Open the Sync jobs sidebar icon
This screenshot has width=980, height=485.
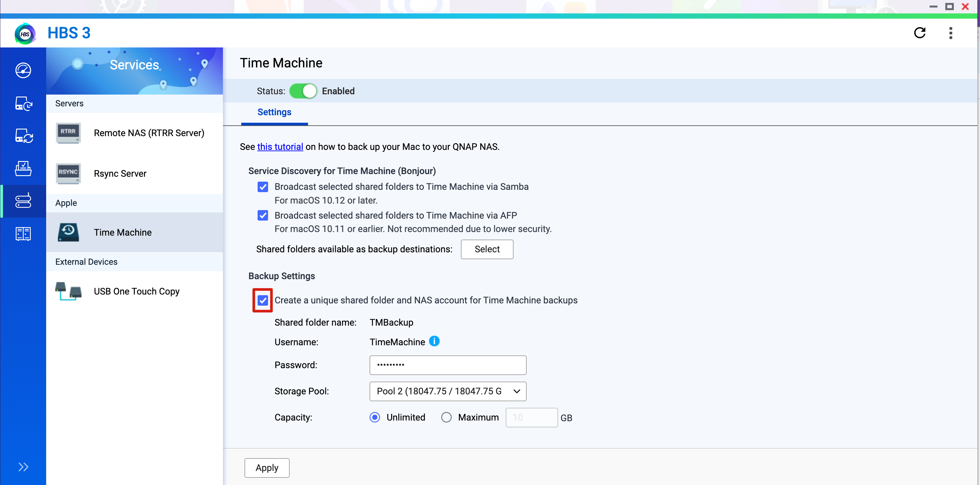coord(23,136)
